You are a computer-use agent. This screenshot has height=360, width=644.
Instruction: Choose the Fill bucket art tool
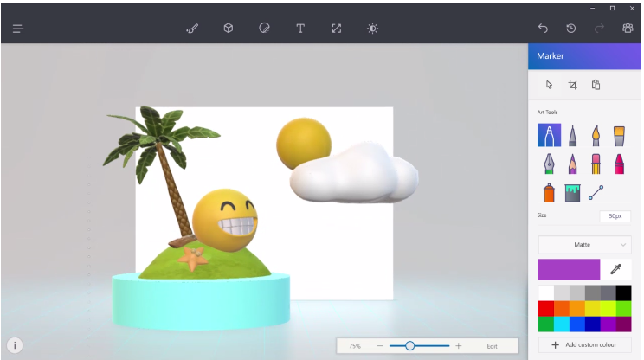(x=572, y=193)
